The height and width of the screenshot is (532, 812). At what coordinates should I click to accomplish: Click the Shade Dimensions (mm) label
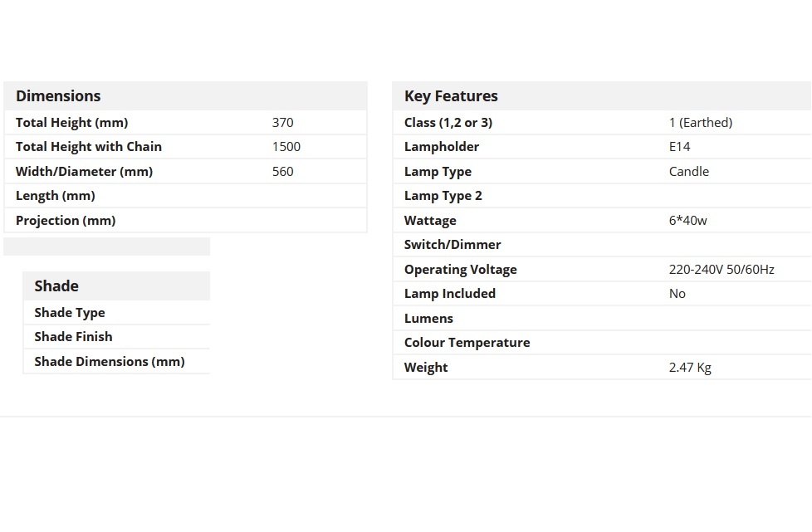[110, 361]
